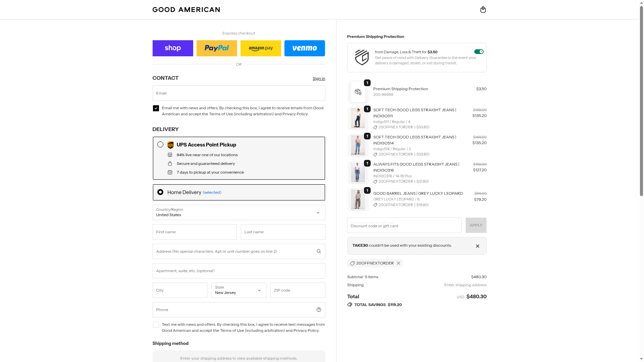Viewport: 644px width, 362px height.
Task: Select UPS Access Point Pickup option
Action: (x=160, y=145)
